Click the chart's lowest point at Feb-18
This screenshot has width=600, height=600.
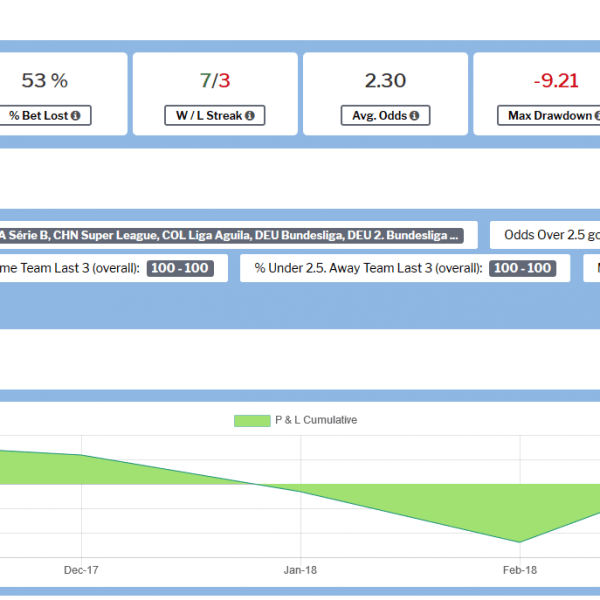[520, 542]
